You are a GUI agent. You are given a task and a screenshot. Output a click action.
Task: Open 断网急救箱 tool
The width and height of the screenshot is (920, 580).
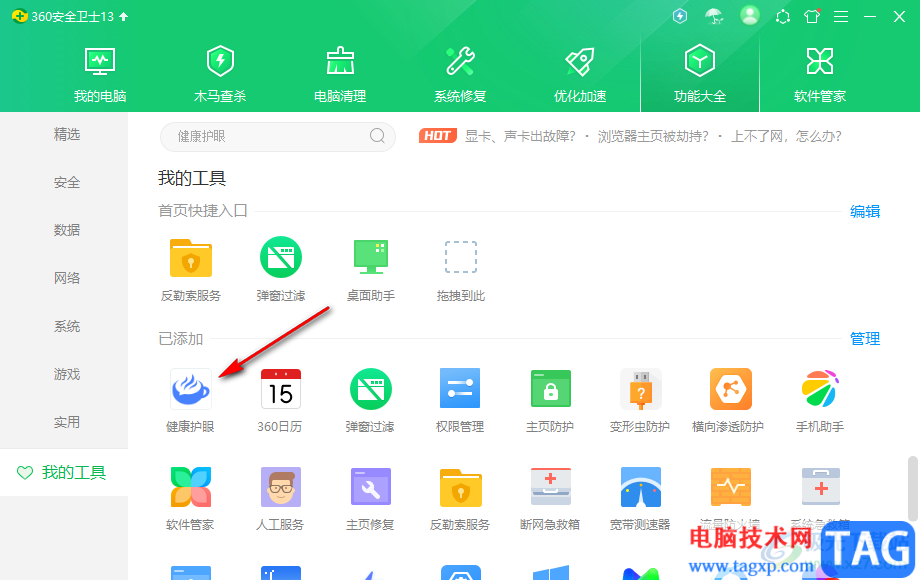coord(550,499)
